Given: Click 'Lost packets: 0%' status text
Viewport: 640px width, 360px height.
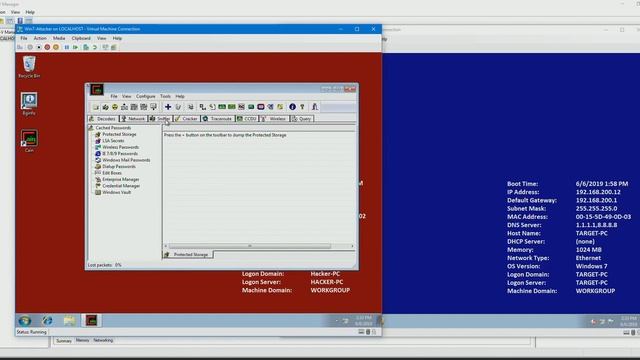Looking at the screenshot, I should click(x=104, y=265).
